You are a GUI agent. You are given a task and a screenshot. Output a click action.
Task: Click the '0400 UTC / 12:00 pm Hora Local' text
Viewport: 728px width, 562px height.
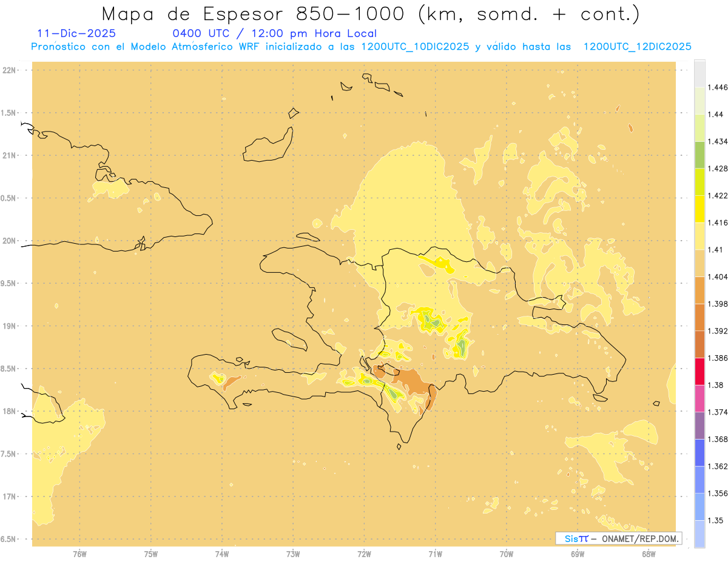point(275,33)
